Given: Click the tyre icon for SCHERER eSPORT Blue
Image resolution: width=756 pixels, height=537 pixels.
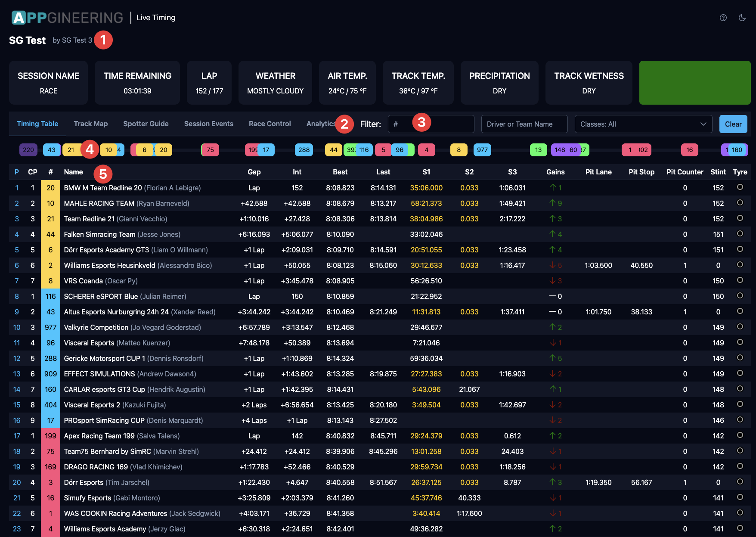Looking at the screenshot, I should (x=740, y=296).
